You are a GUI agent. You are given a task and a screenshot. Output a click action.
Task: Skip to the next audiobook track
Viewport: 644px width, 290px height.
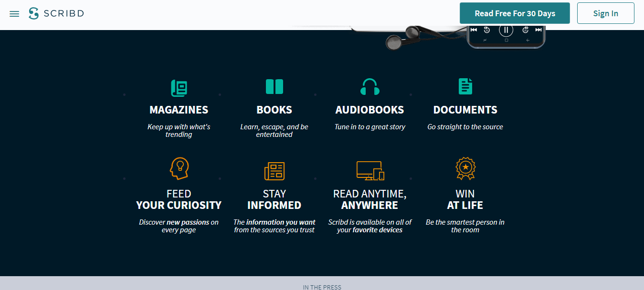pyautogui.click(x=539, y=30)
